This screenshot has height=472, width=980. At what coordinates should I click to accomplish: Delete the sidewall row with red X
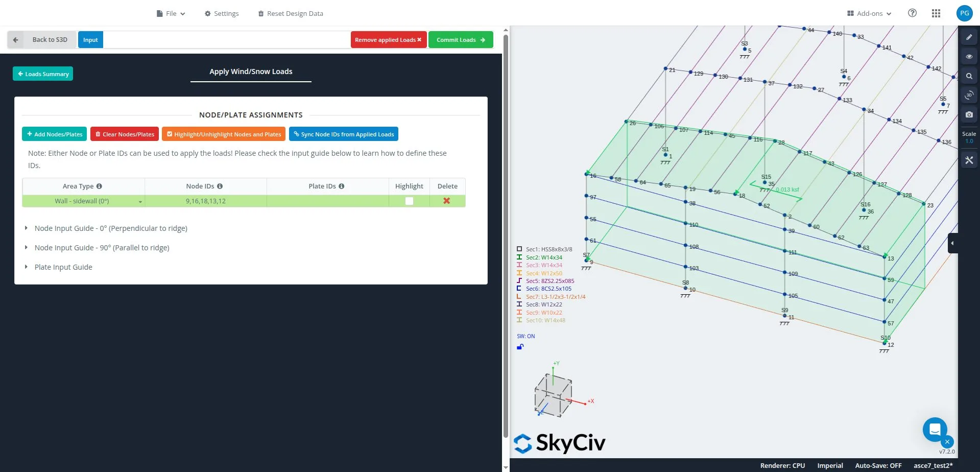pos(447,201)
